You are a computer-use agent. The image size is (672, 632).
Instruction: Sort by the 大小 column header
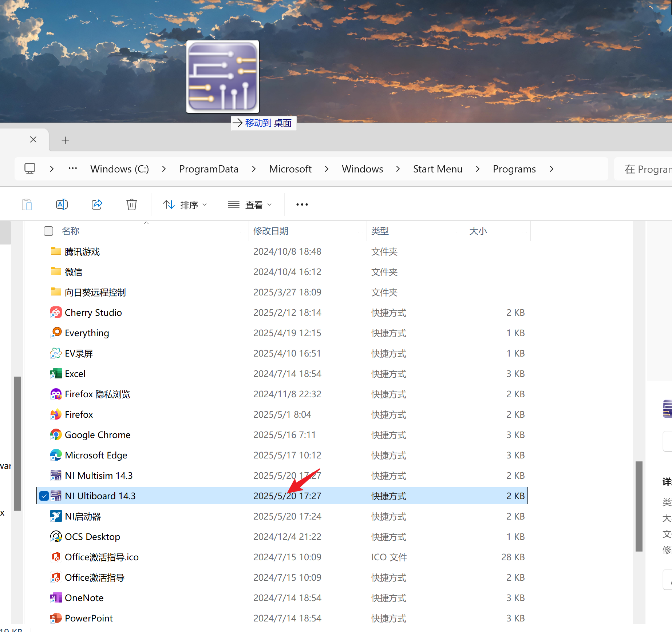[478, 231]
